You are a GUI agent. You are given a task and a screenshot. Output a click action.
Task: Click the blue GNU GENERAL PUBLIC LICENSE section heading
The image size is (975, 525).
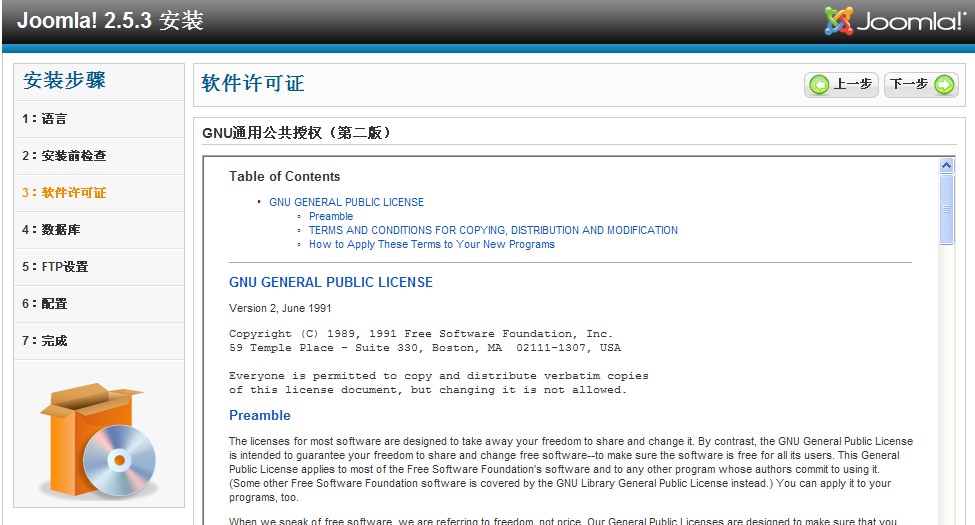coord(331,282)
